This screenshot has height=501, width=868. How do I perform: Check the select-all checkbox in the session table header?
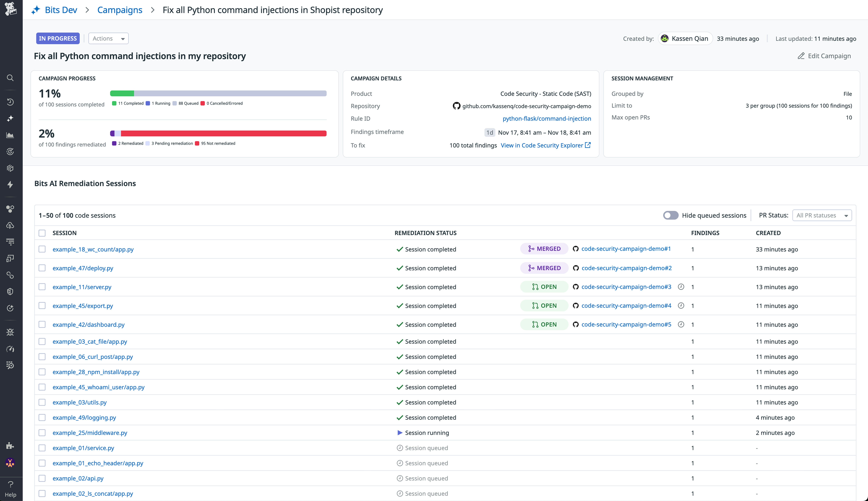(x=42, y=233)
